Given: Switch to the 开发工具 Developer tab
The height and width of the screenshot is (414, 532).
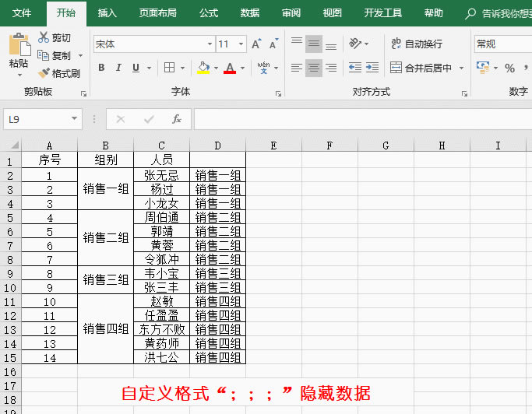Looking at the screenshot, I should [382, 13].
